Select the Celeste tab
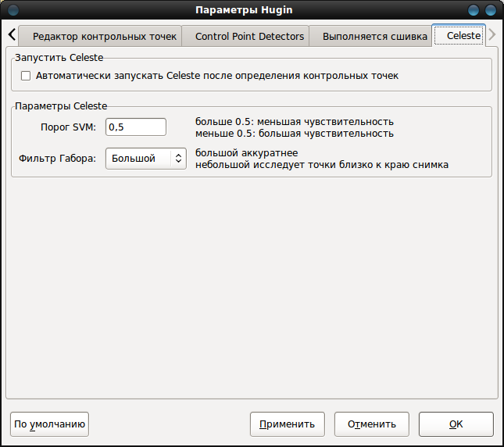 (459, 35)
